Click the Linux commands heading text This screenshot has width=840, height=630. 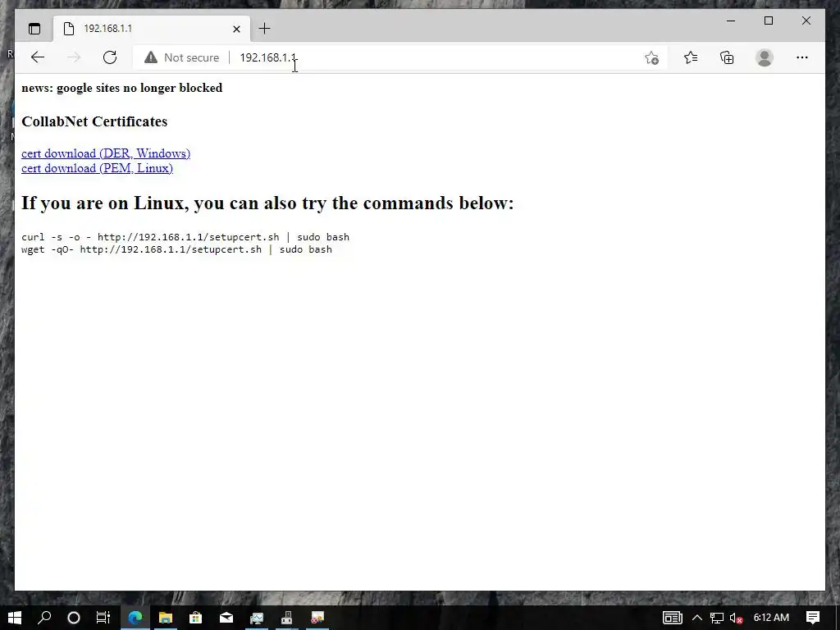pyautogui.click(x=267, y=203)
